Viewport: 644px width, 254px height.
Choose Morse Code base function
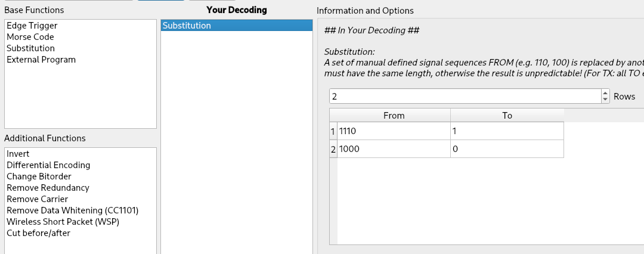(x=30, y=37)
